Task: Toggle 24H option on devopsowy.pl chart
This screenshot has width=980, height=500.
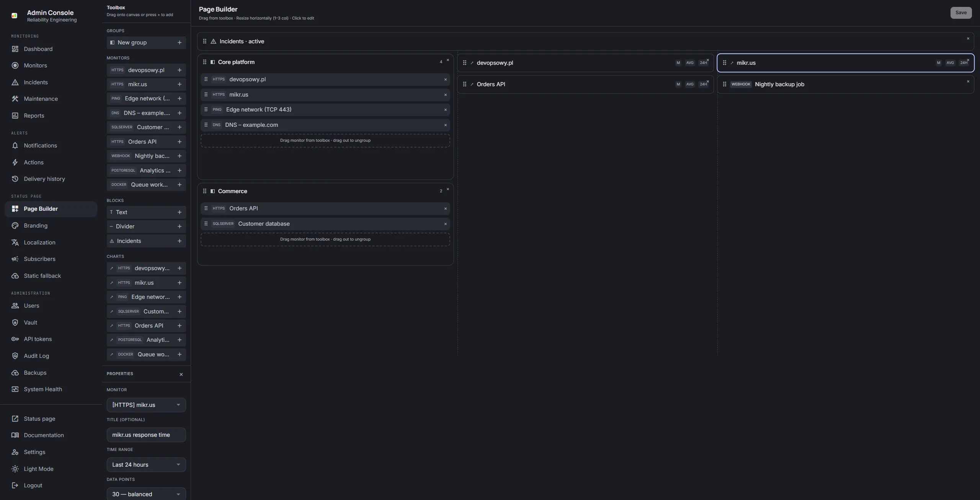Action: pyautogui.click(x=703, y=63)
